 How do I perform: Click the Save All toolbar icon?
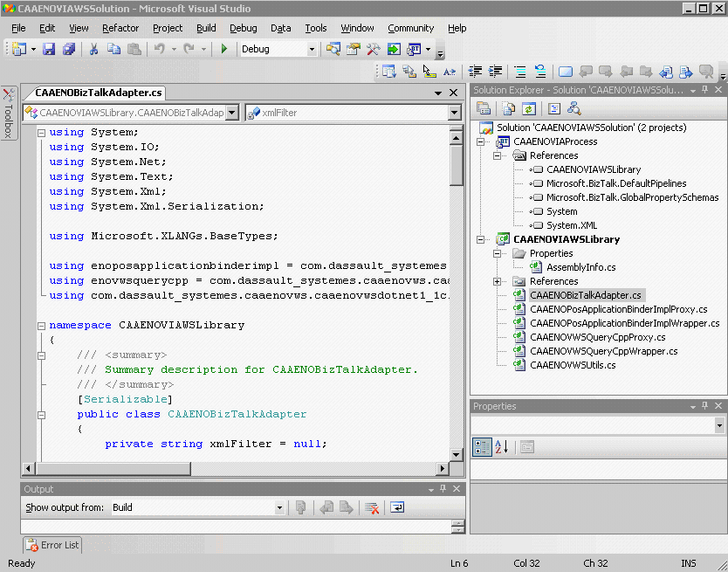coord(69,49)
